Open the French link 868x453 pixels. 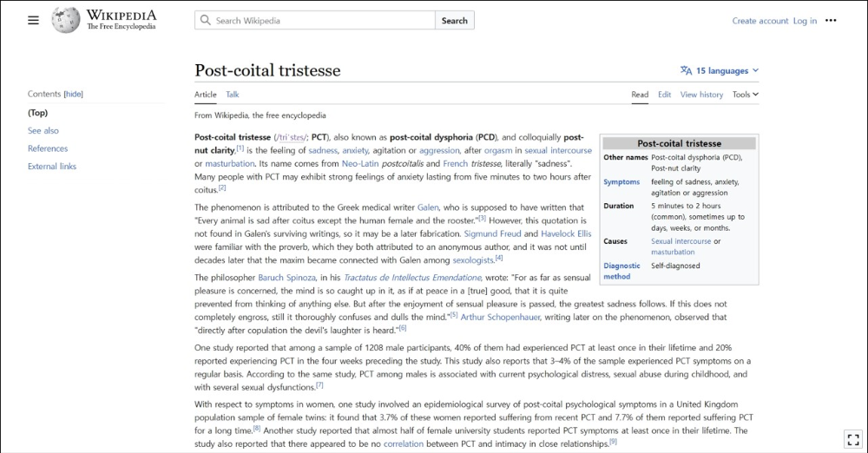(x=455, y=163)
